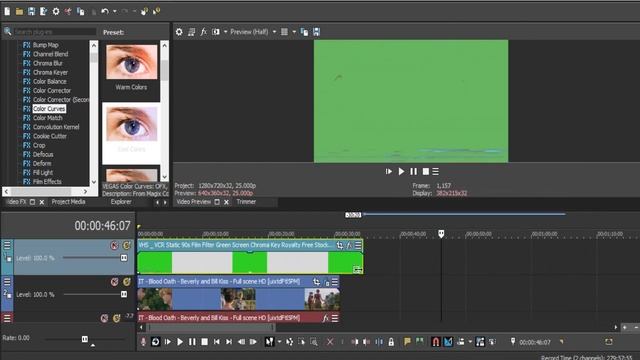This screenshot has height=360, width=640.
Task: Play from start in the preview window
Action: [389, 171]
